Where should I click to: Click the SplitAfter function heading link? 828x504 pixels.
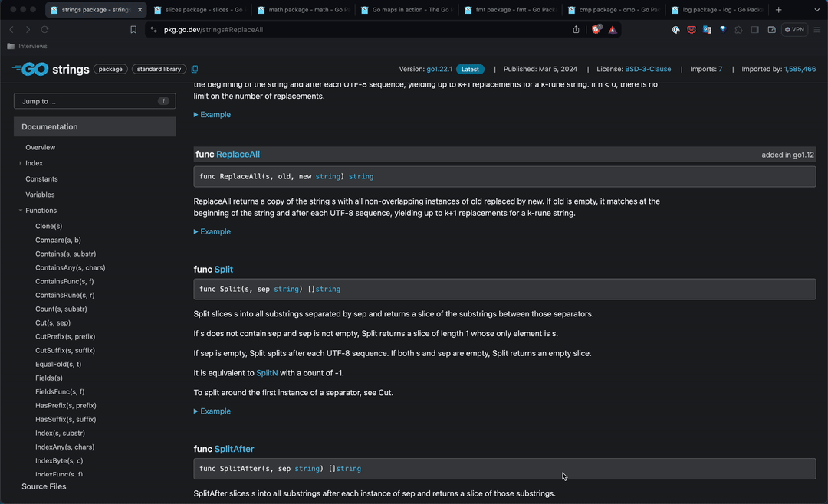point(234,449)
